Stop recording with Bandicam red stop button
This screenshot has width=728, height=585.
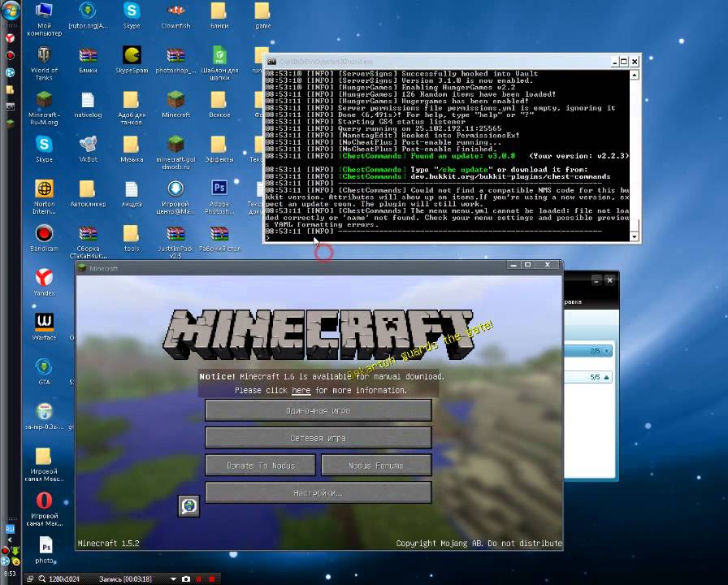(x=212, y=579)
